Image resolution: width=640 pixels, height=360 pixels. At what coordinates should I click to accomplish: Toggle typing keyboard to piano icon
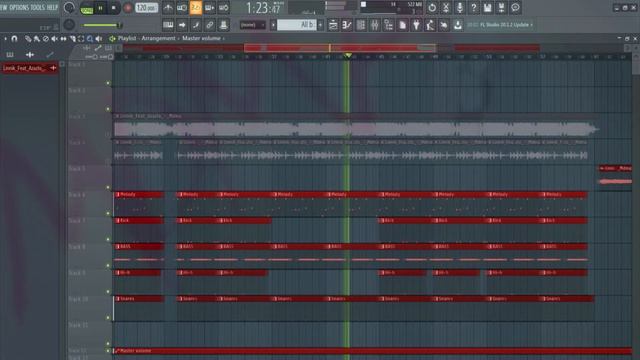pyautogui.click(x=168, y=25)
